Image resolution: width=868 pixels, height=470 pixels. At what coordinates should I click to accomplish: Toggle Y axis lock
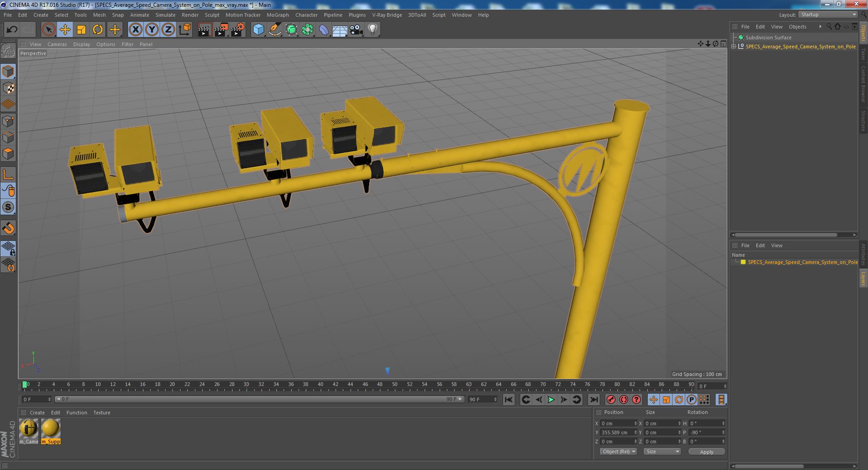pos(152,30)
